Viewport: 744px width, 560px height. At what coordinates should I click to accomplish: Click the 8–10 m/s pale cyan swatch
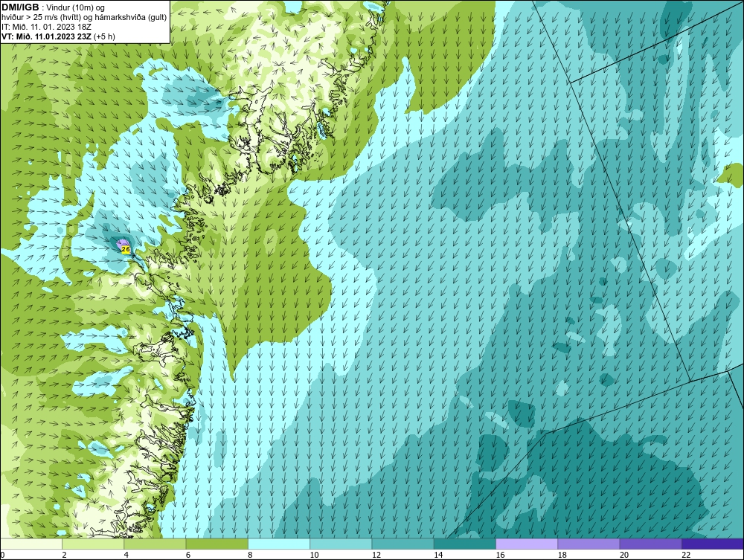[279, 544]
